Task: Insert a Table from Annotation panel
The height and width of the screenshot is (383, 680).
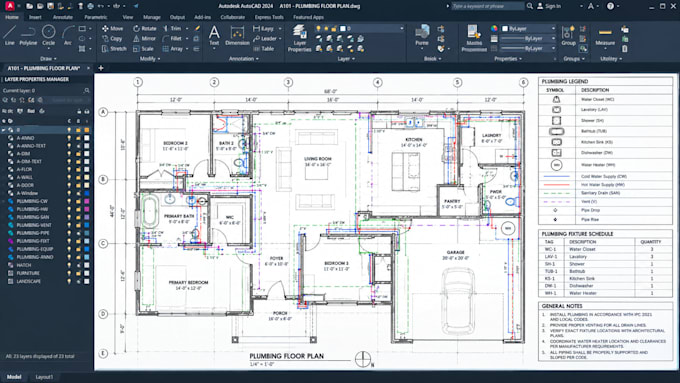Action: click(x=264, y=49)
